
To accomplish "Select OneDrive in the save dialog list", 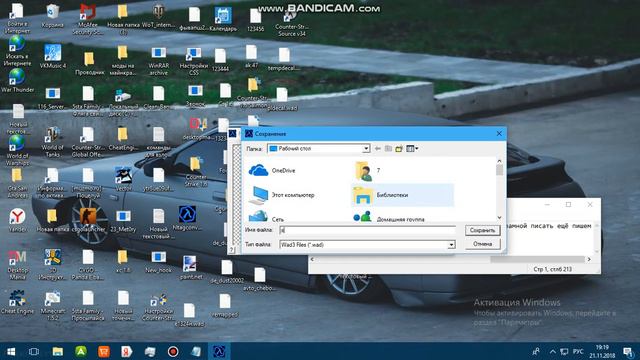I will 272,171.
